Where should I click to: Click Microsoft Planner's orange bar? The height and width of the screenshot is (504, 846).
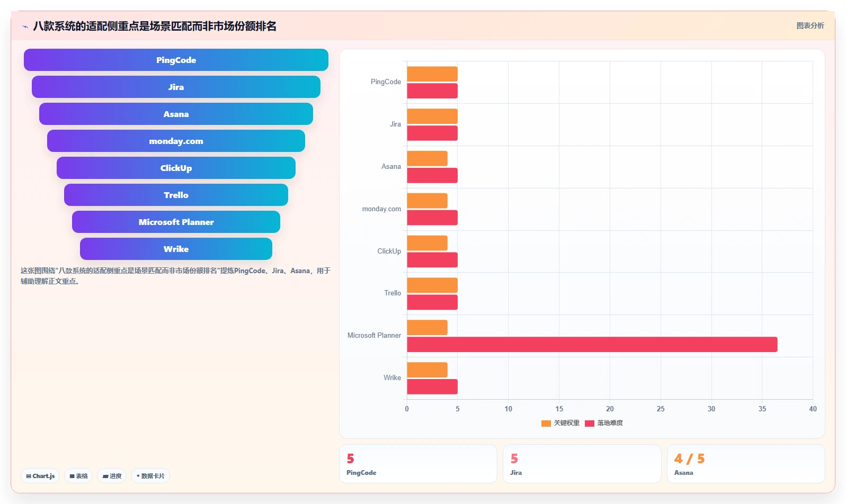pos(427,328)
